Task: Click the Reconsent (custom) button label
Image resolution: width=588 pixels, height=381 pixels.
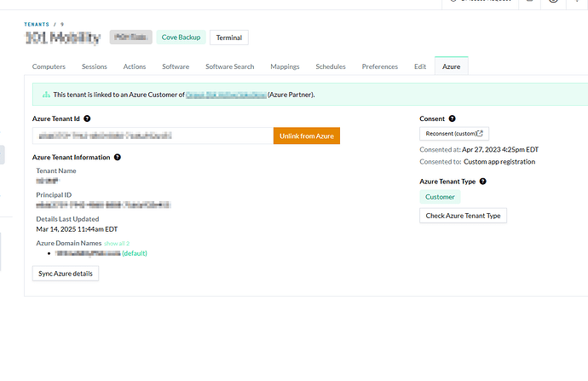Action: point(451,134)
